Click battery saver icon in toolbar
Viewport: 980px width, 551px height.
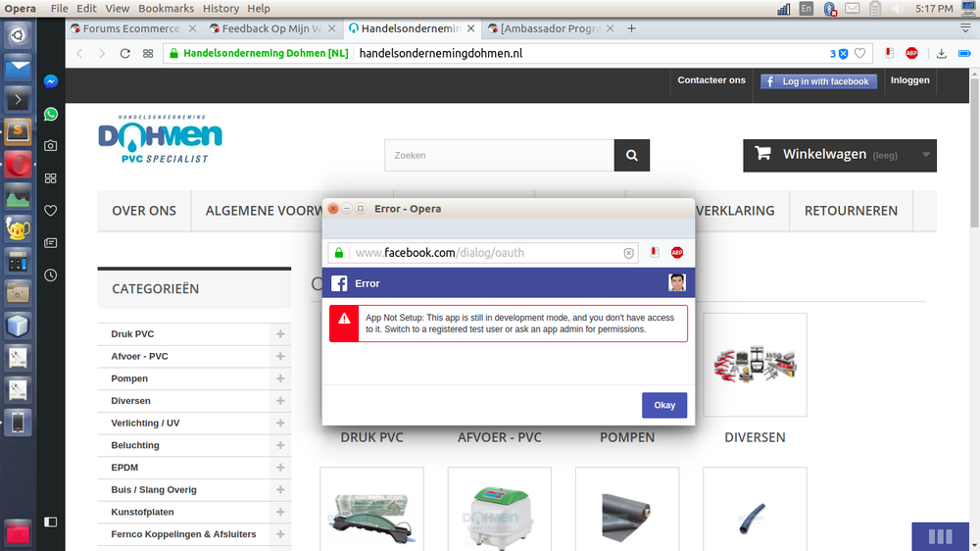coord(964,53)
